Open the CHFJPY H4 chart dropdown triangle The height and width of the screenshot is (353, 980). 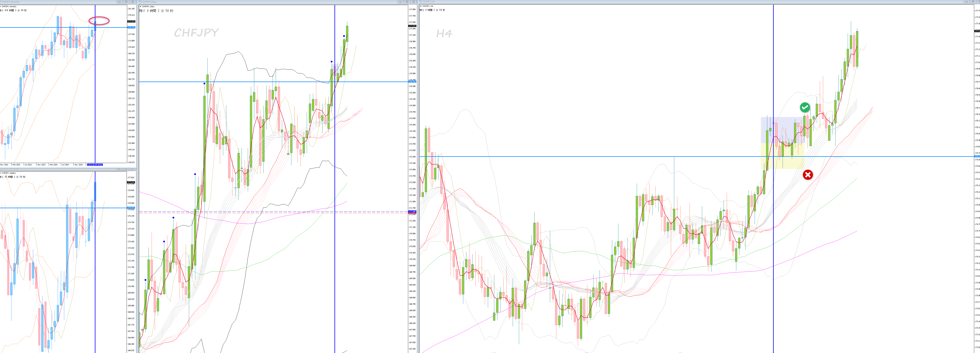click(x=421, y=6)
